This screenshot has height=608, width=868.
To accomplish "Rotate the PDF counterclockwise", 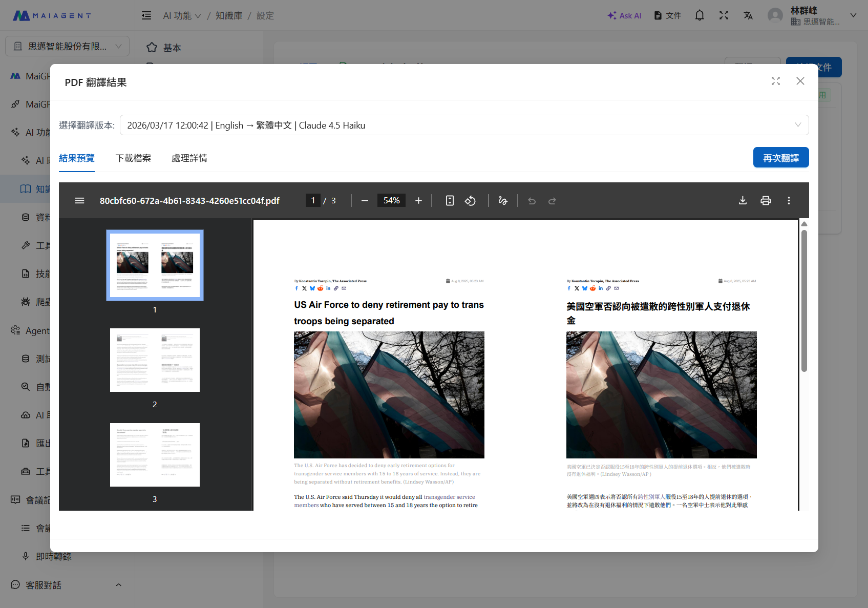I will pos(470,201).
